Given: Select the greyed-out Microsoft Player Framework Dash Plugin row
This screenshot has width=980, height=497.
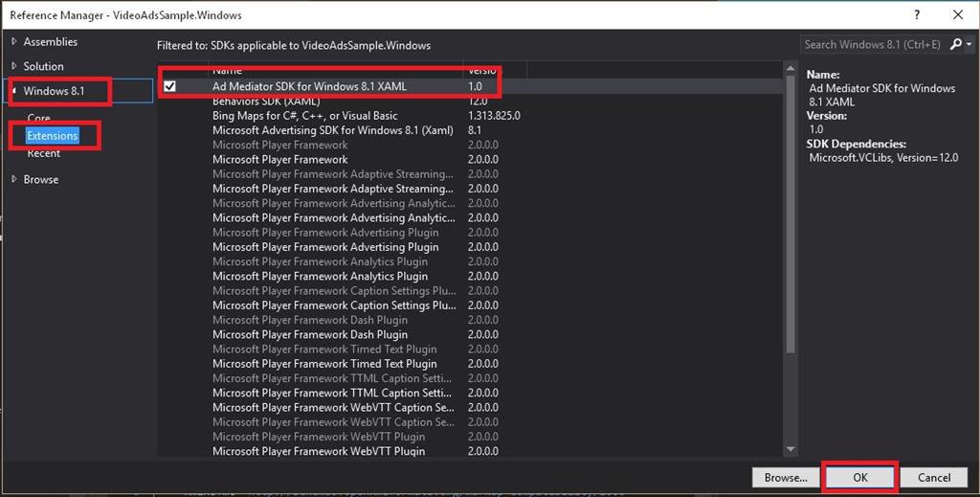Looking at the screenshot, I should tap(469, 320).
